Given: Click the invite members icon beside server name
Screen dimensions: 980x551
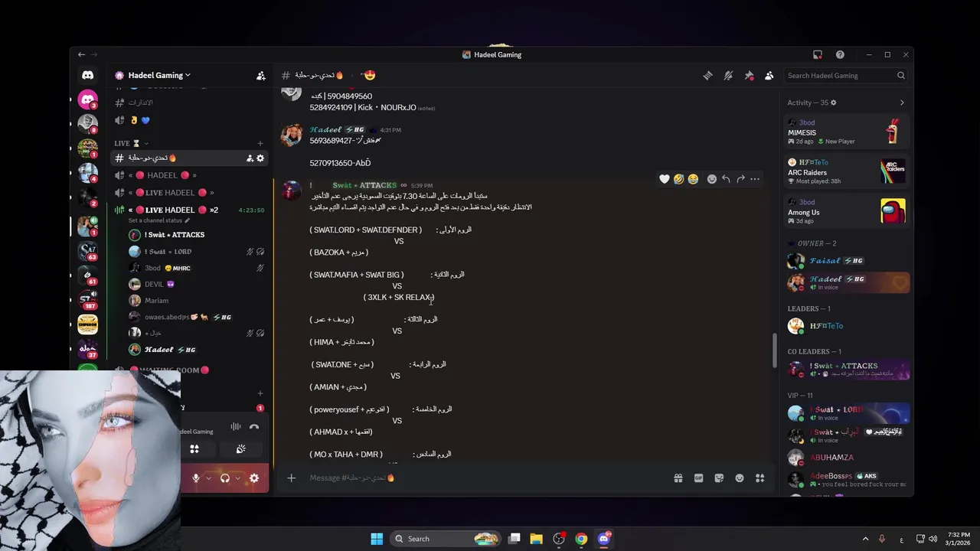Looking at the screenshot, I should click(261, 75).
